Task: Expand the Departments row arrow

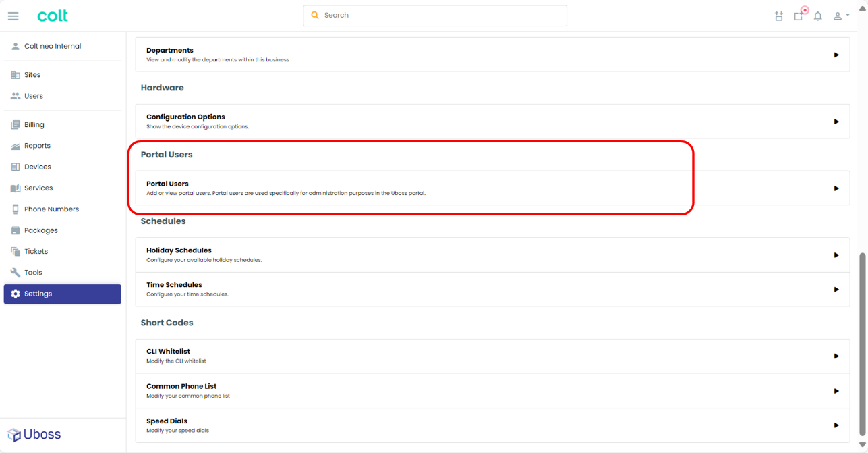Action: tap(836, 55)
